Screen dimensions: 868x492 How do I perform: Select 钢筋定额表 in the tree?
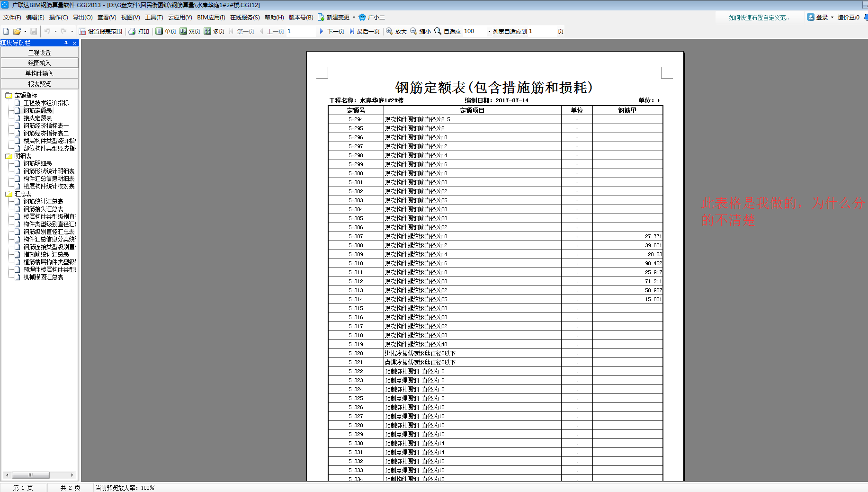coord(38,111)
